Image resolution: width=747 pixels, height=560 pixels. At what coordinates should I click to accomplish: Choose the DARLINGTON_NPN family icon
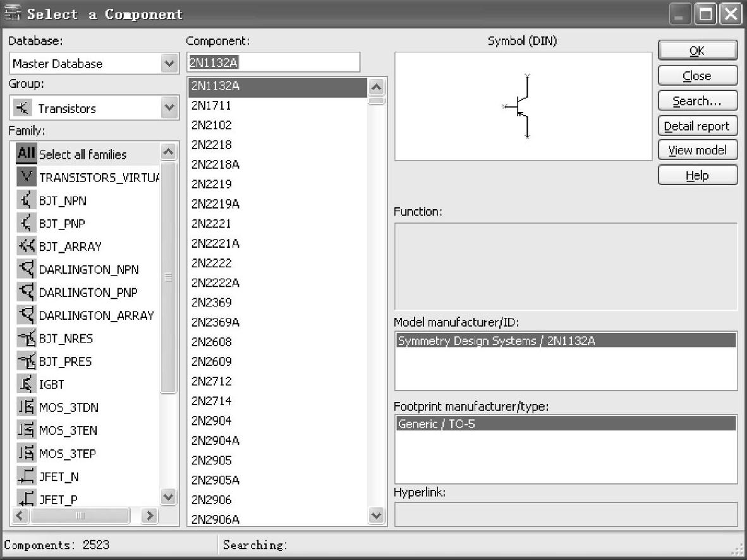click(26, 270)
